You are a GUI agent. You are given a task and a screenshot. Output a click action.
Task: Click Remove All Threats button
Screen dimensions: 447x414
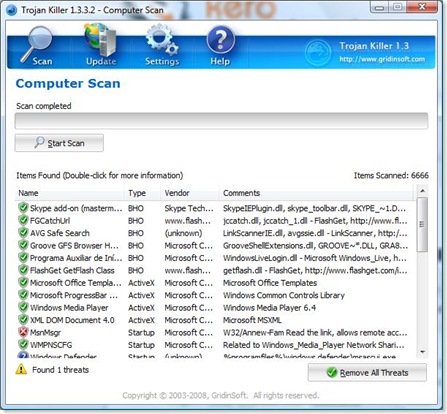click(367, 372)
